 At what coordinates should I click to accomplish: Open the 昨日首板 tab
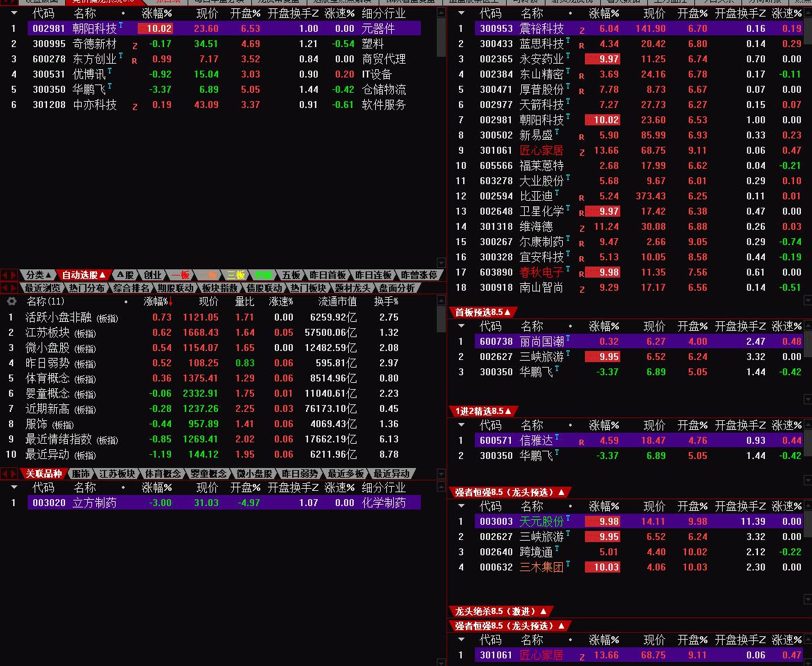(328, 275)
